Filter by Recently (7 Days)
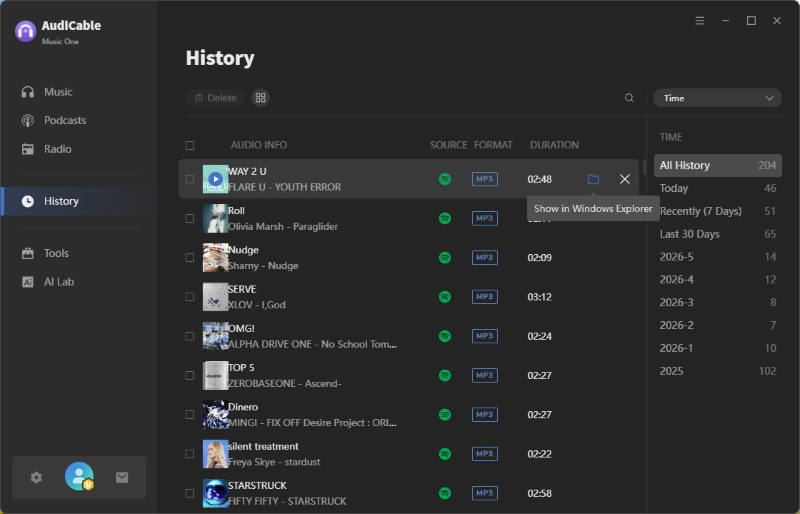 [718, 211]
